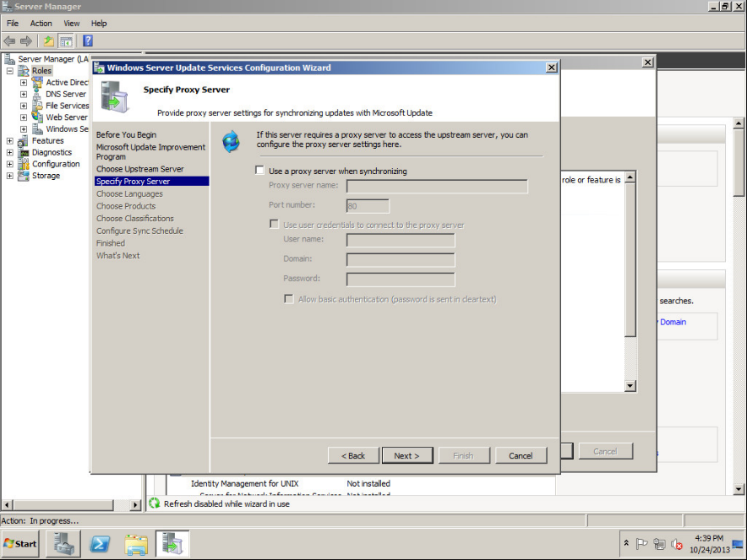Click the Domain link in background pane
This screenshot has height=560, width=747.
[673, 322]
